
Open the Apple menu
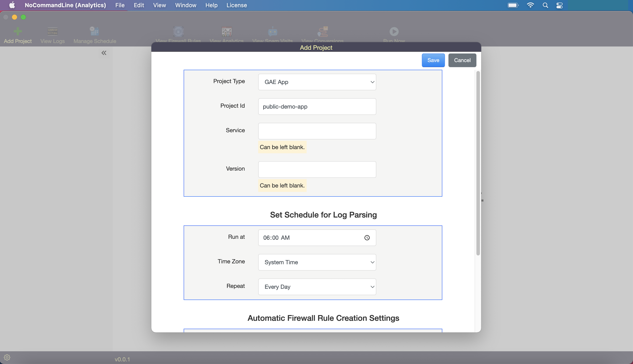pyautogui.click(x=12, y=5)
